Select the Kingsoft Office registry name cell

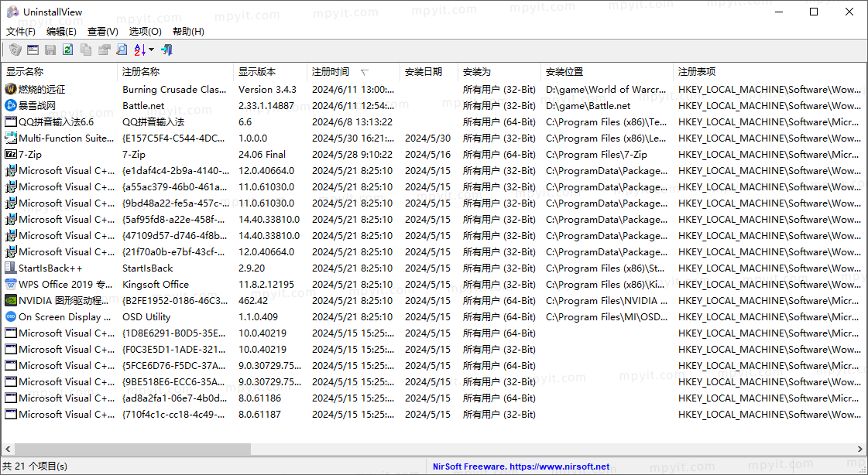pyautogui.click(x=156, y=284)
